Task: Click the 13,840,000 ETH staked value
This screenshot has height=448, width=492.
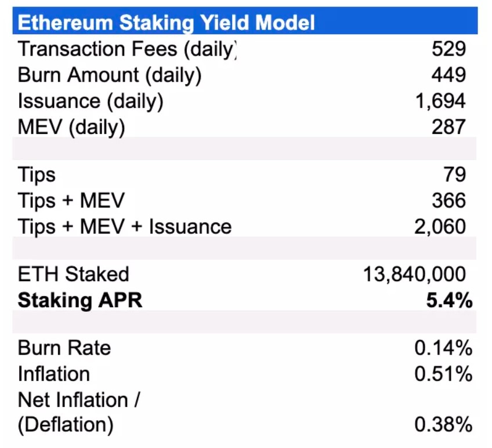Action: 414,274
